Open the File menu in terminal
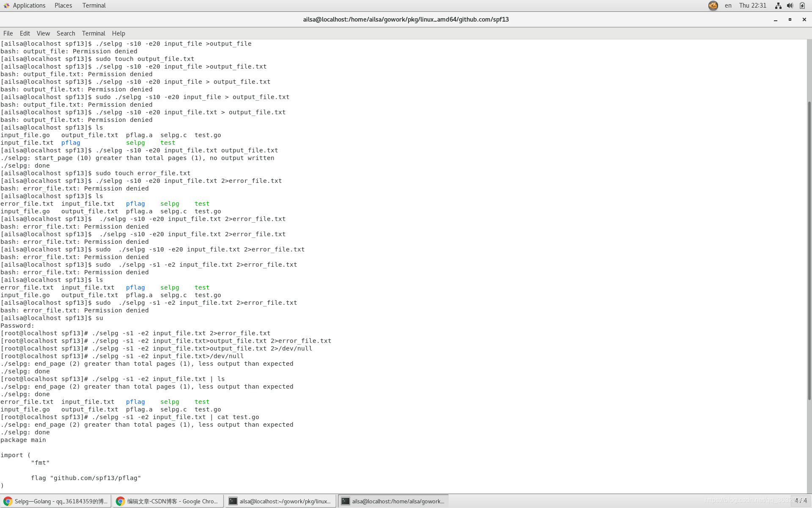 click(8, 33)
